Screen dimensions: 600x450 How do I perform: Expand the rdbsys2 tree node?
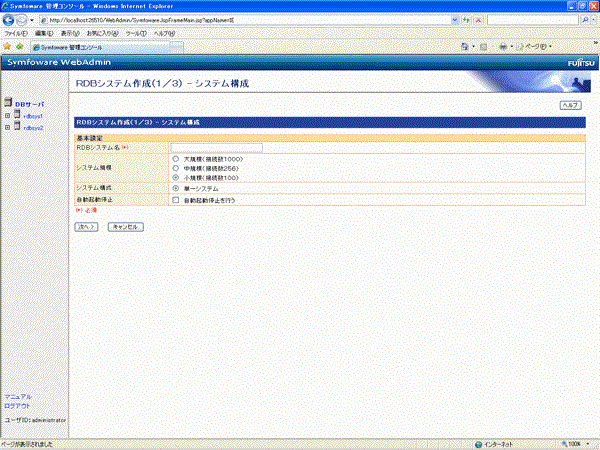click(x=7, y=127)
